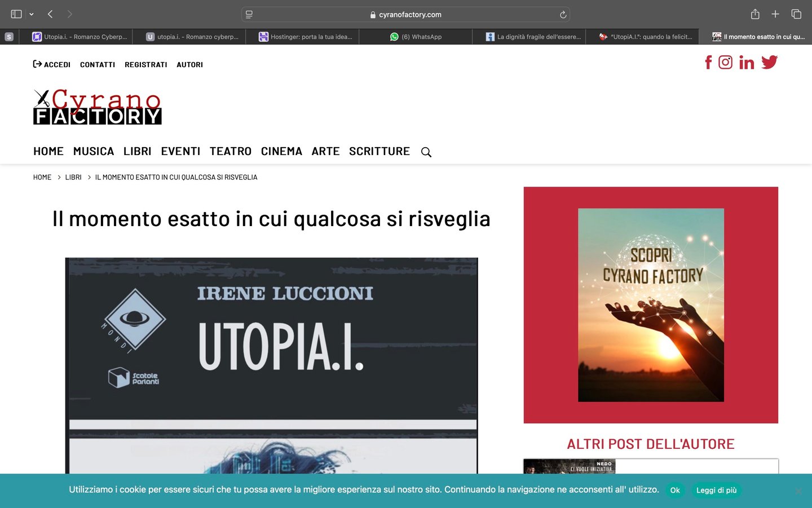Switch to the Hostinger tab
Screen dimensions: 812x508
[302, 37]
